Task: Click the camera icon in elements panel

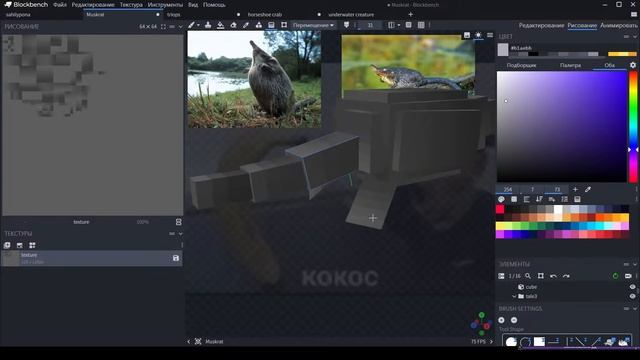Action: click(628, 276)
